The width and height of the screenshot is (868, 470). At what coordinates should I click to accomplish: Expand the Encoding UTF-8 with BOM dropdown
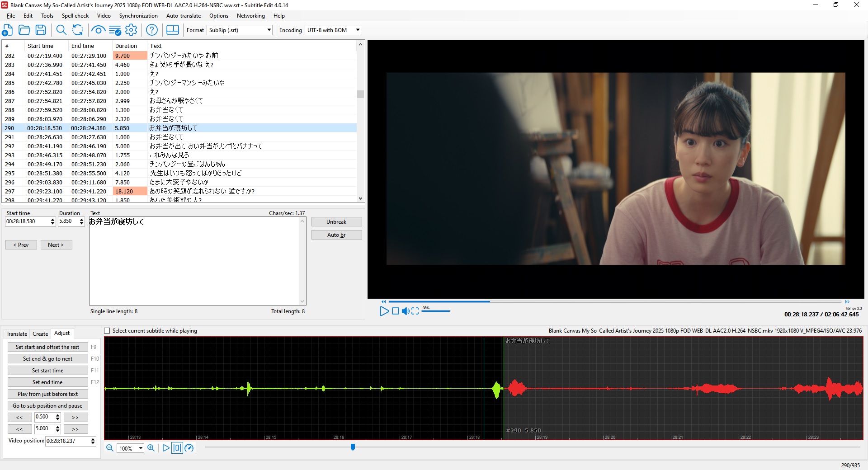click(358, 30)
